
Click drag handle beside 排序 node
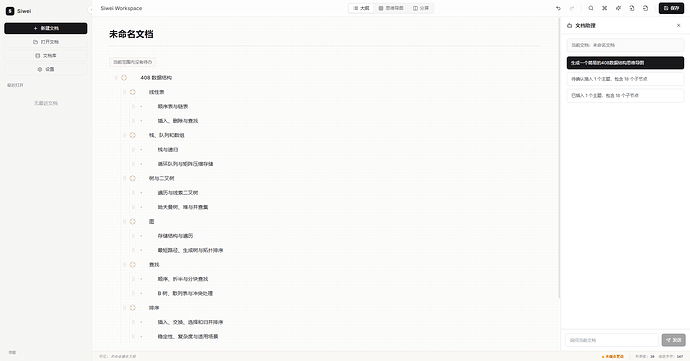tap(125, 308)
